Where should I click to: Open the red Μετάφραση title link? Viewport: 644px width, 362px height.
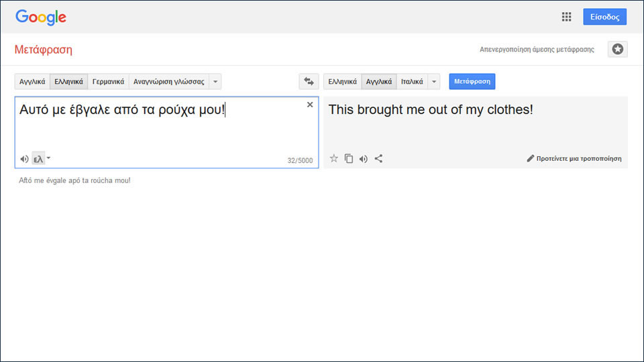43,50
